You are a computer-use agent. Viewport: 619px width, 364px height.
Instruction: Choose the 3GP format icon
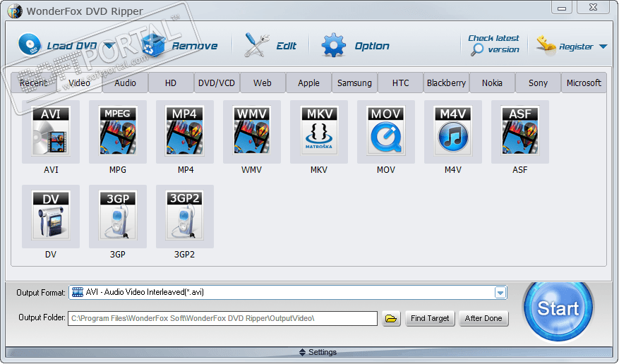(x=118, y=217)
